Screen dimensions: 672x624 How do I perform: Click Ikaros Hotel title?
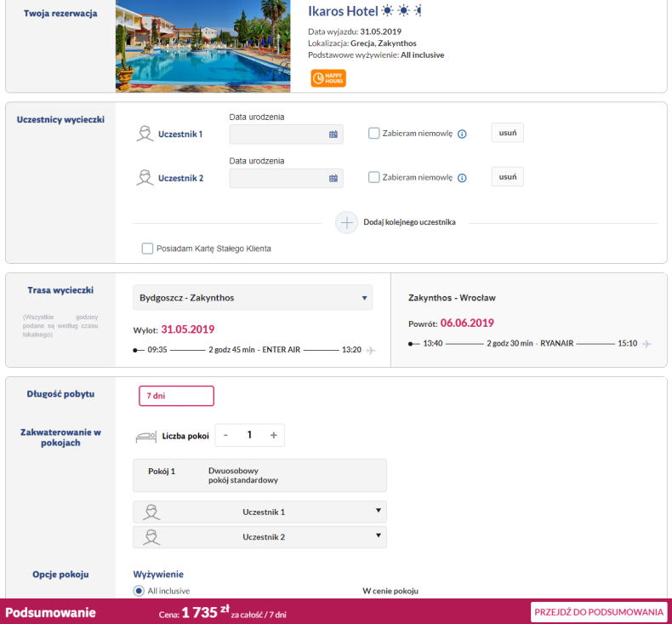[x=343, y=11]
